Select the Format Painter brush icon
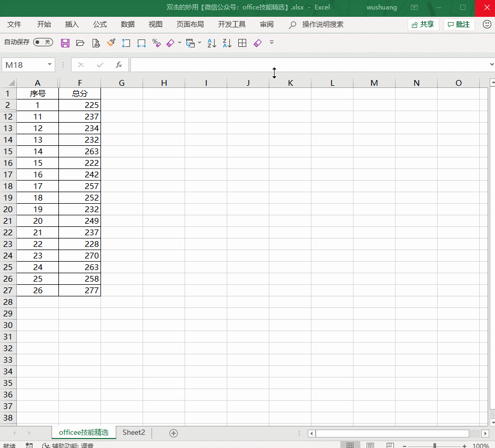495x448 pixels. [111, 43]
